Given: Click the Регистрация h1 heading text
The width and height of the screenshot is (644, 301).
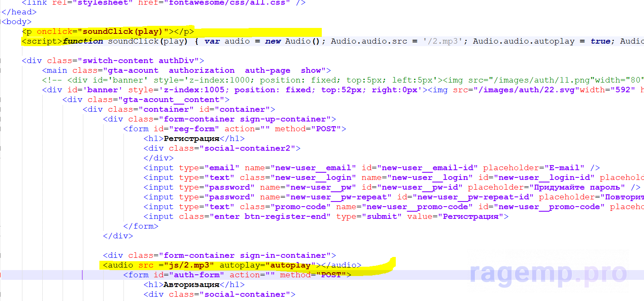Looking at the screenshot, I should (x=191, y=138).
